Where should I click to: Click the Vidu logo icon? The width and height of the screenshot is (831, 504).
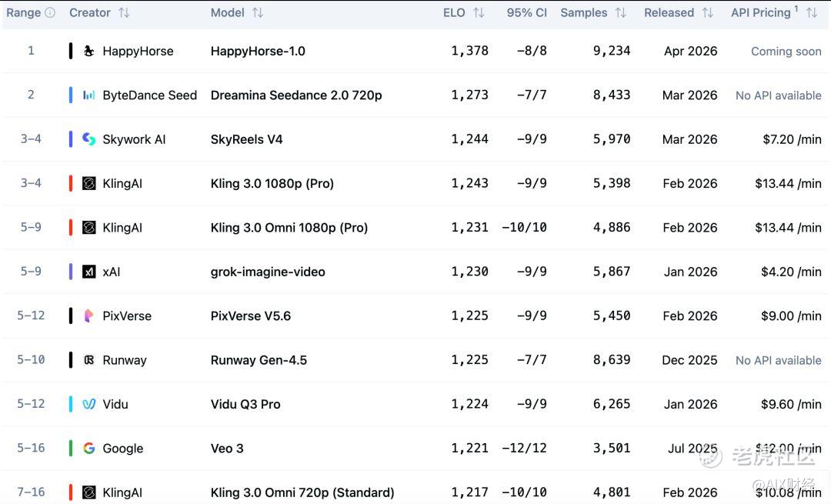tap(89, 404)
